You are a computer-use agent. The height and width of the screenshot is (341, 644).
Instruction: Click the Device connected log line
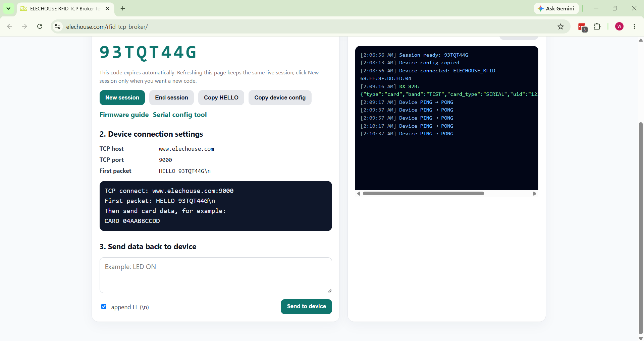[429, 74]
